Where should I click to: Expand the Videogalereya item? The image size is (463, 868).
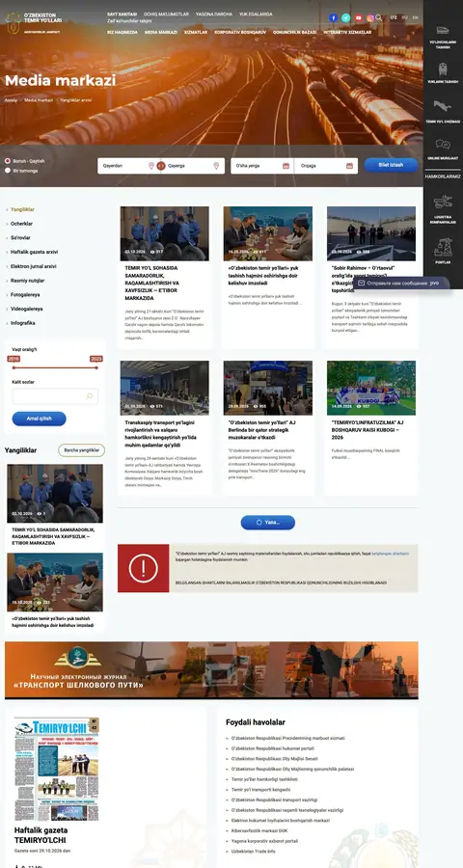[27, 309]
